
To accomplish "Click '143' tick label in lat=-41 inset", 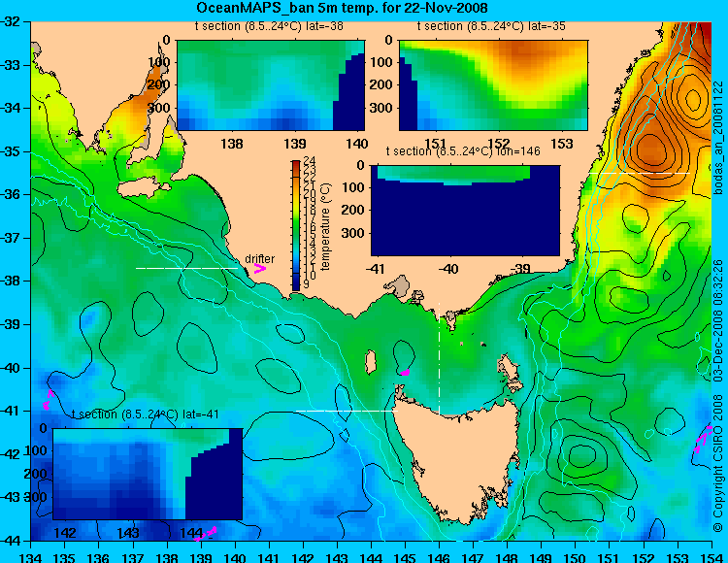I will (x=128, y=533).
